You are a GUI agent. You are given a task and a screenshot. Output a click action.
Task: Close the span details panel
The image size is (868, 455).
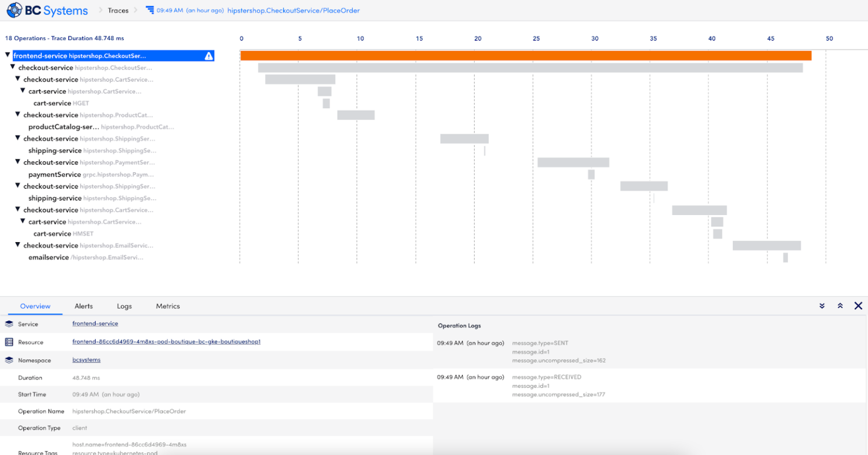click(x=858, y=305)
